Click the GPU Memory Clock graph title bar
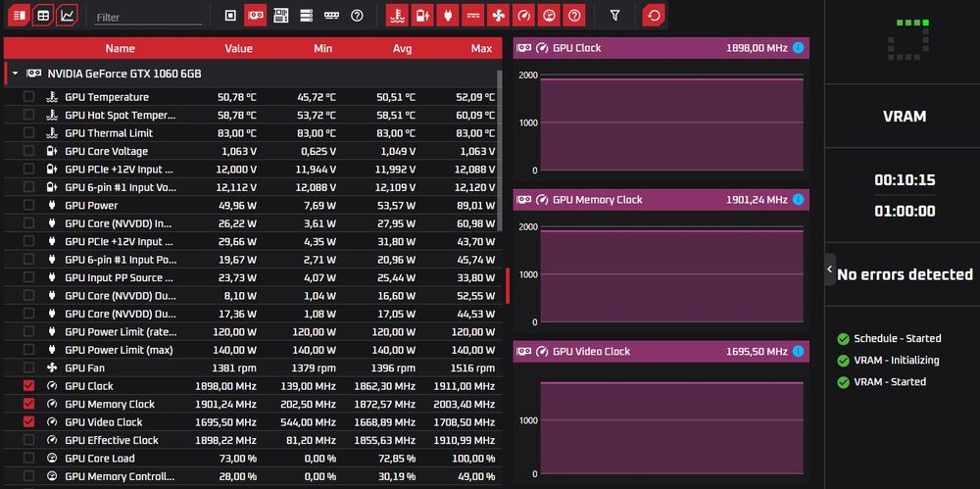Screen dimensions: 980x489 (661, 200)
